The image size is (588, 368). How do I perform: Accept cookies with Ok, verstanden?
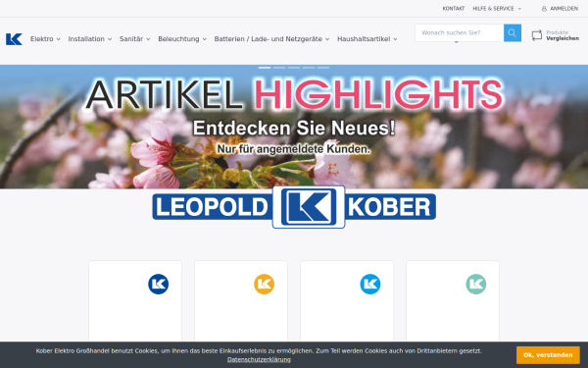pyautogui.click(x=548, y=355)
